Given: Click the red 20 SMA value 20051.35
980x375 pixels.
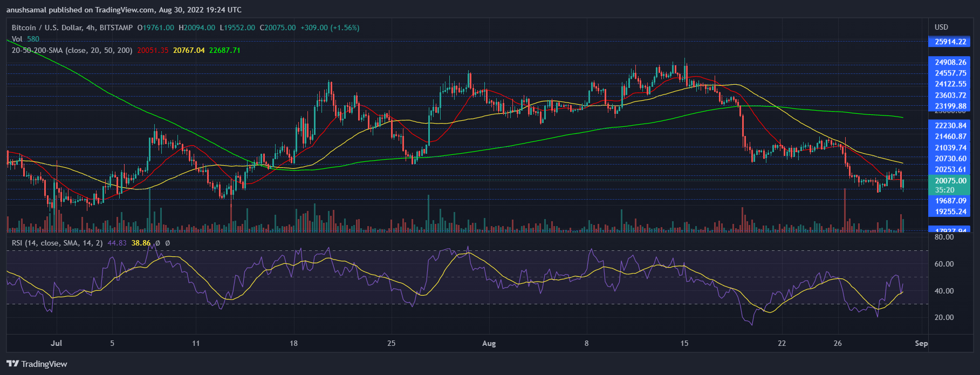Looking at the screenshot, I should tap(153, 50).
